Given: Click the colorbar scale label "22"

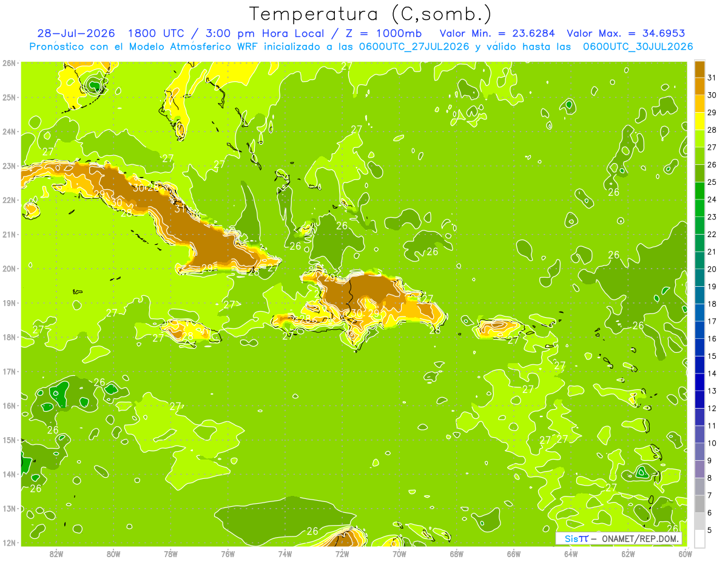Looking at the screenshot, I should click(x=712, y=234).
